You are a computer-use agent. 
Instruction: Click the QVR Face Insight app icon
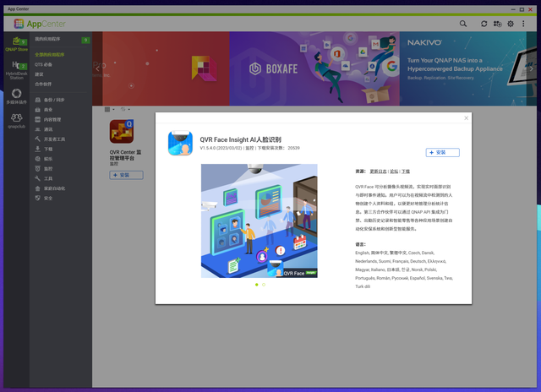pos(180,143)
